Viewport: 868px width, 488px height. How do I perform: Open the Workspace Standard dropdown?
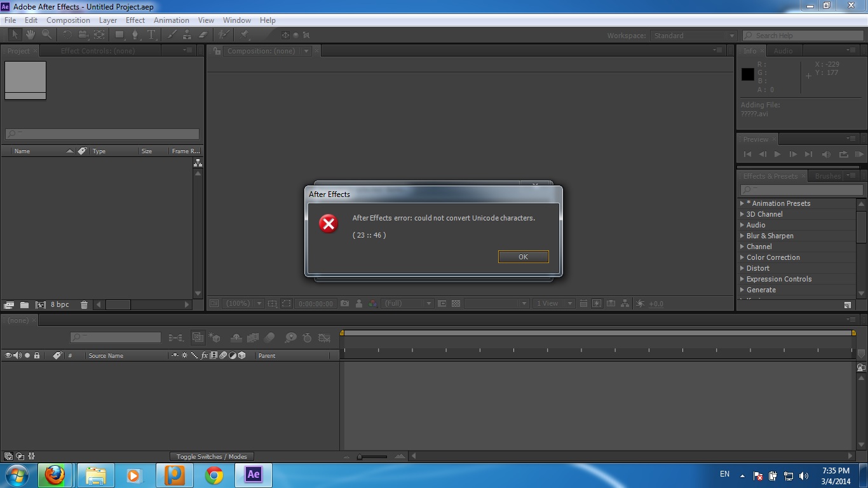coord(693,36)
